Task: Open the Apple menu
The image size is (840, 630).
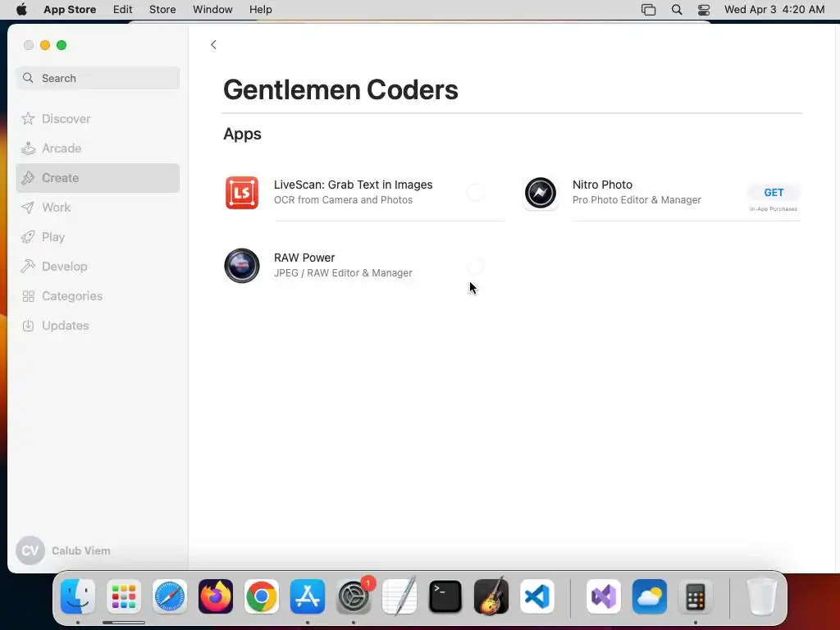Action: [21, 10]
